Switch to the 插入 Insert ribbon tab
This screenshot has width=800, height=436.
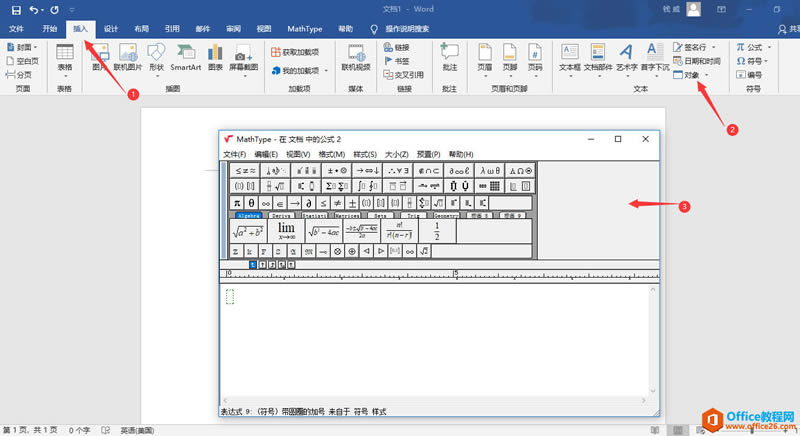click(80, 29)
